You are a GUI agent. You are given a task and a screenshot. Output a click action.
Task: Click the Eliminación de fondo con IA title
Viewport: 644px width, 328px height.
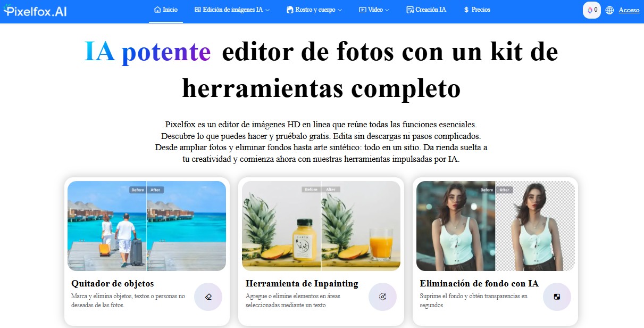pos(479,283)
